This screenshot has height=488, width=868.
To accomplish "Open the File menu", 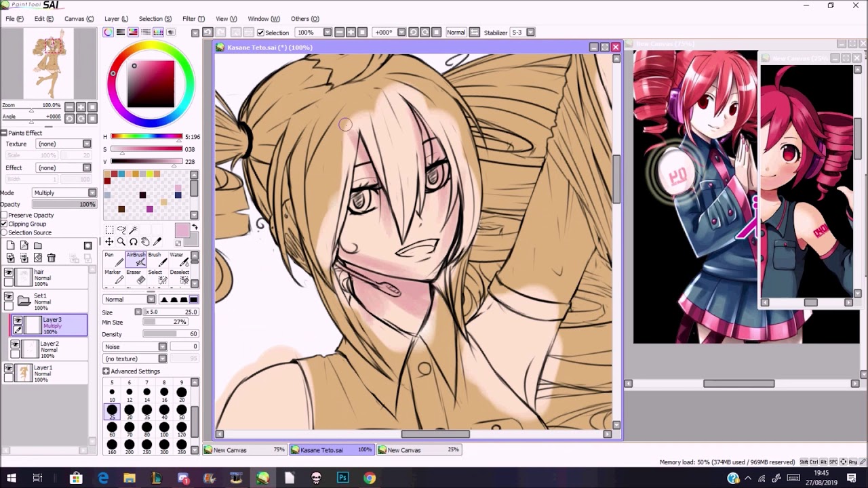I will (x=14, y=19).
